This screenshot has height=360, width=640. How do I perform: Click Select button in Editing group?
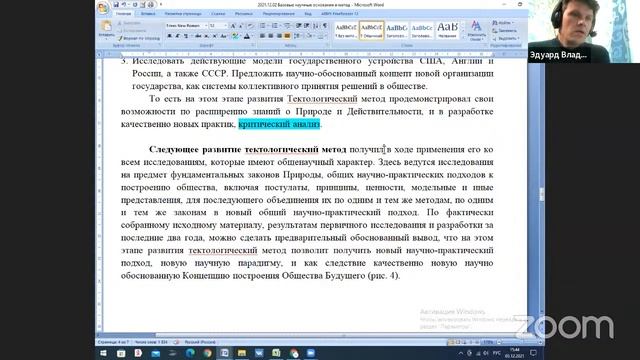pos(506,38)
